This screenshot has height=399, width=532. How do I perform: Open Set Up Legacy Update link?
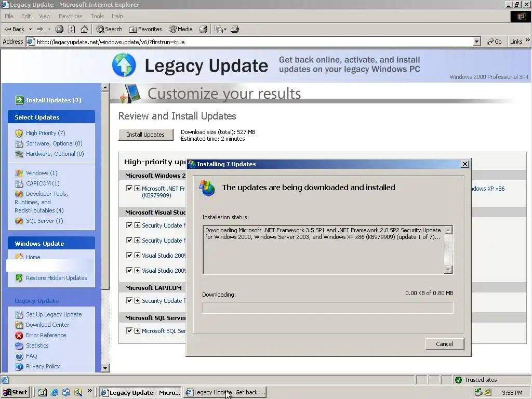(54, 314)
